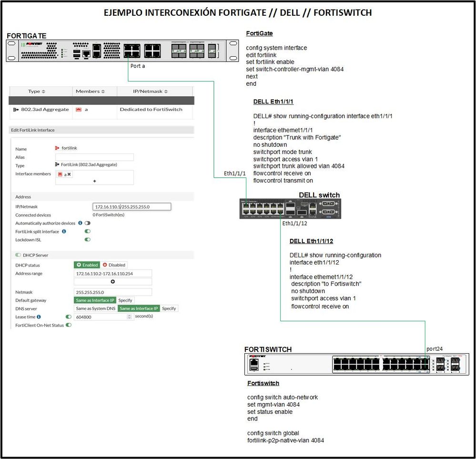Click the red fortilink name icon
This screenshot has width=476, height=459.
click(57, 148)
